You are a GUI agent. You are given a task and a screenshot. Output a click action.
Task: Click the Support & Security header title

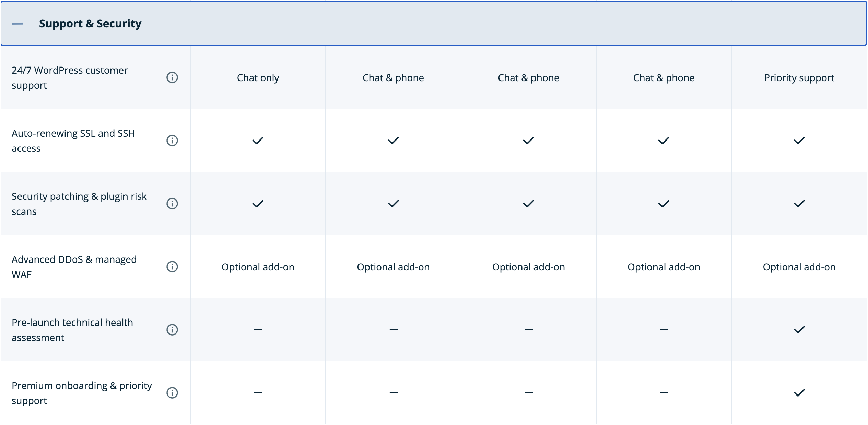[x=90, y=24]
